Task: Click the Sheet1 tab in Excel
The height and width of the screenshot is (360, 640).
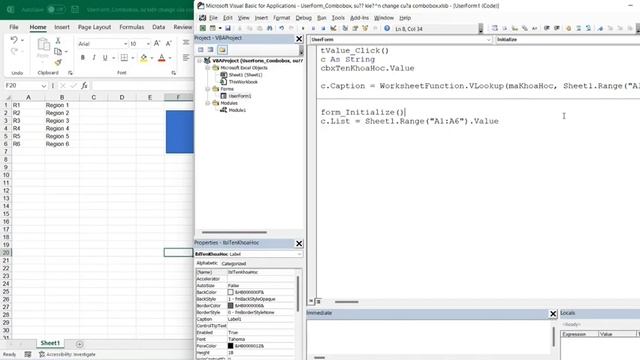Action: [50, 343]
